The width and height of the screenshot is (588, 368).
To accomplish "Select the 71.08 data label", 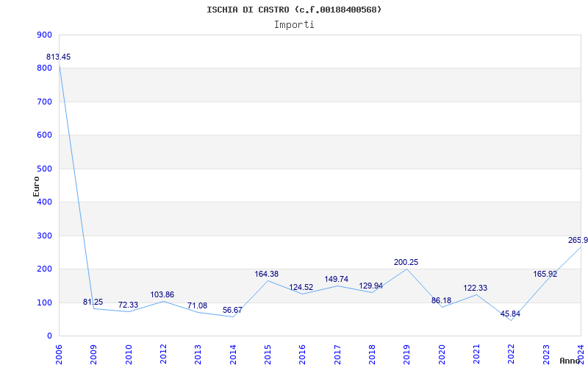I will tap(197, 305).
